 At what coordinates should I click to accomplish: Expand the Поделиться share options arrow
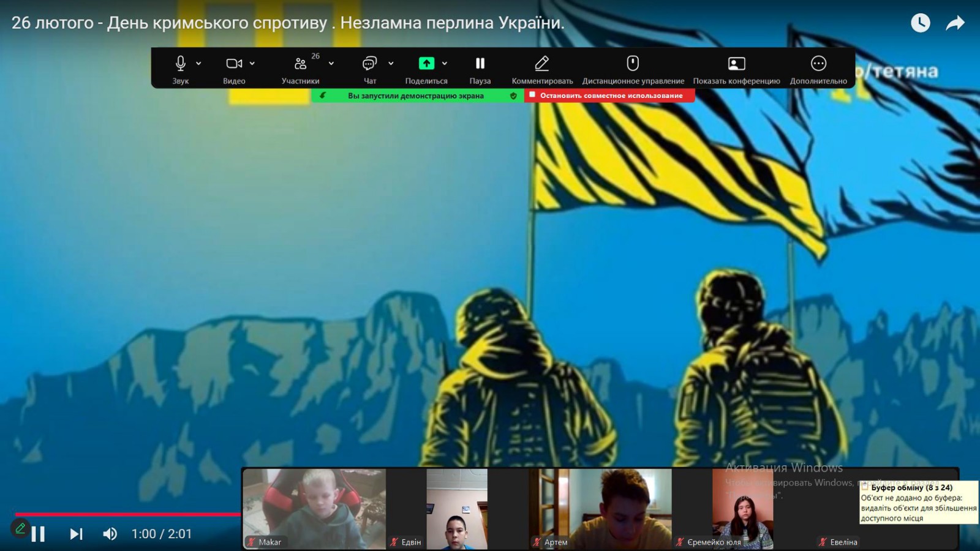[x=445, y=63]
